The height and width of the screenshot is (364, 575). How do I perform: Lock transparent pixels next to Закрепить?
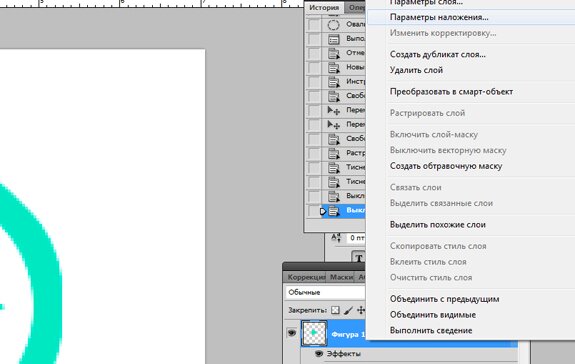pos(335,310)
